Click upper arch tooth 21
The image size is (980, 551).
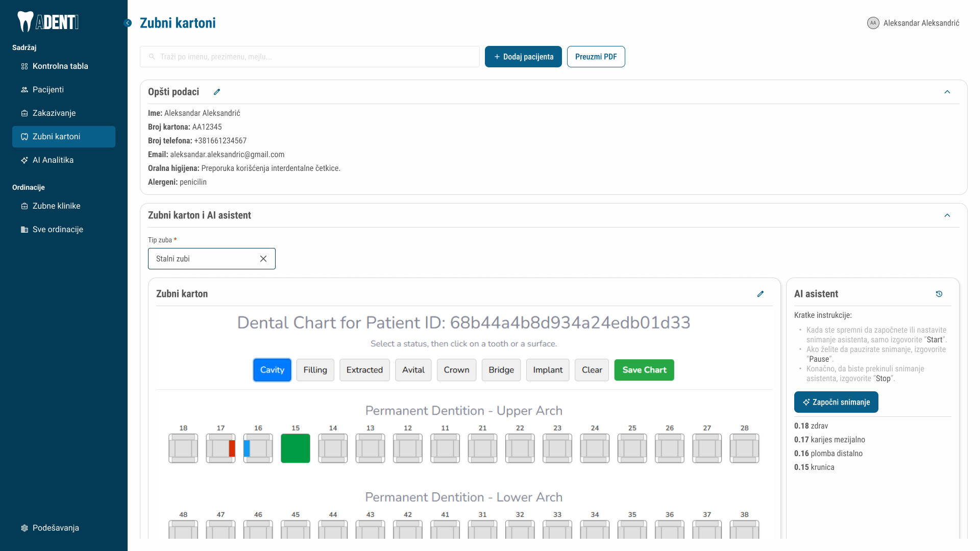(482, 448)
